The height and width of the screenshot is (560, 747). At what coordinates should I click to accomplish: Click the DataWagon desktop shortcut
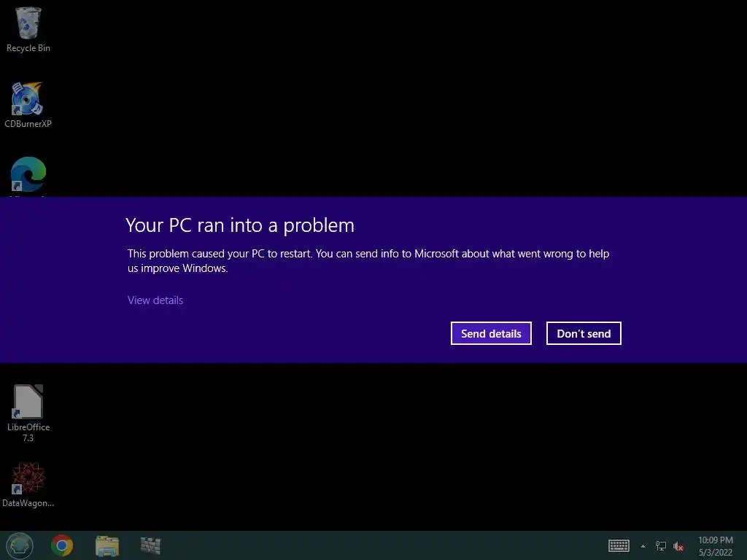pyautogui.click(x=28, y=484)
